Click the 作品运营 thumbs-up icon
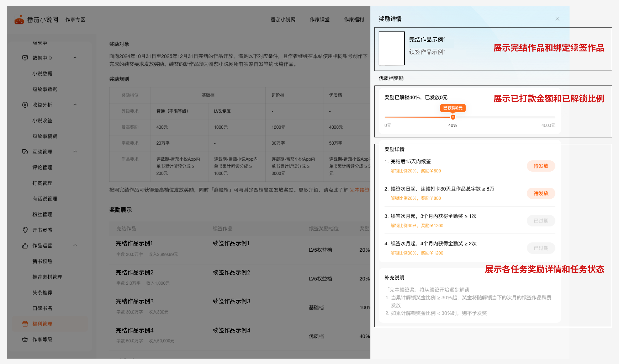Image resolution: width=619 pixels, height=364 pixels. click(x=25, y=246)
